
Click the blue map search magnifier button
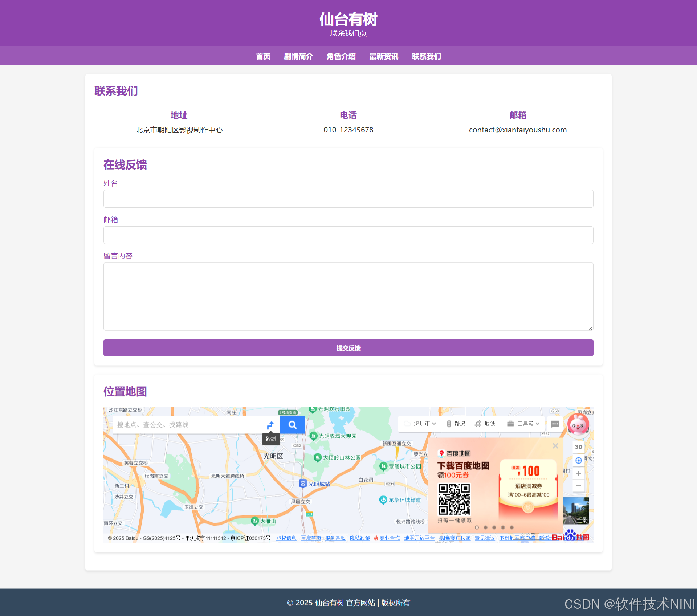coord(292,425)
